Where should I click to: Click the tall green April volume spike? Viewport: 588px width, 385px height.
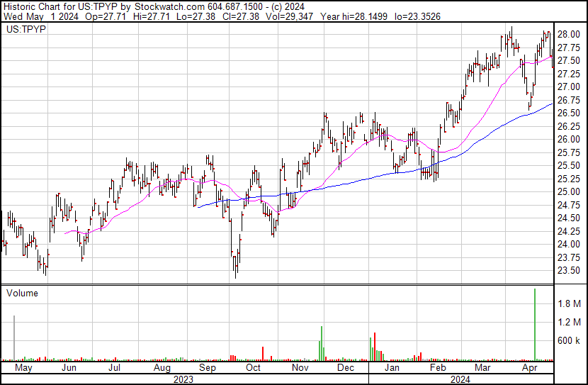[x=535, y=324]
